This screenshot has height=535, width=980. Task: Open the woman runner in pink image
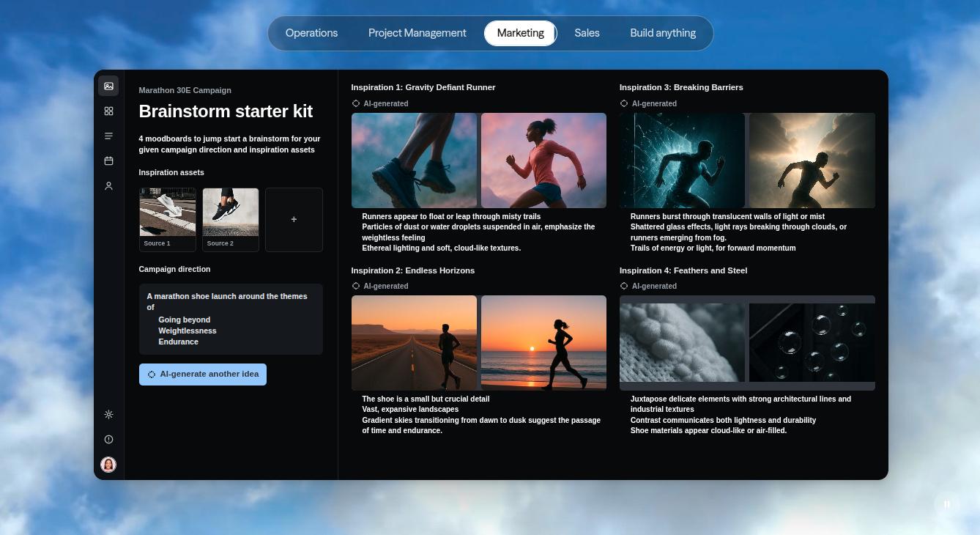(543, 160)
